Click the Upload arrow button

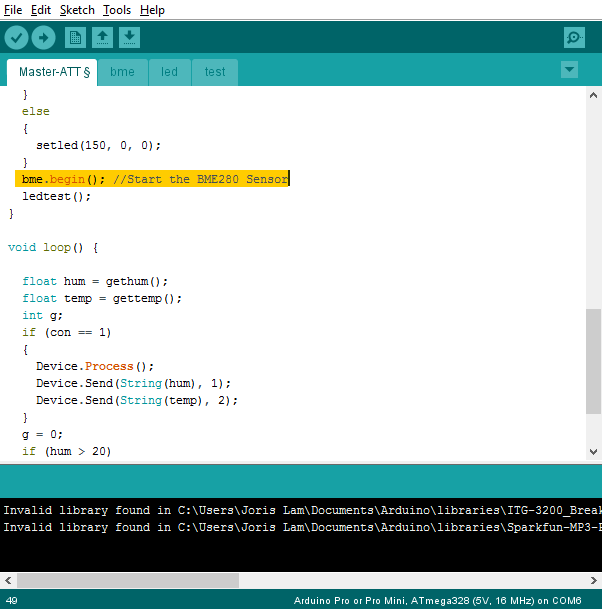tap(43, 38)
